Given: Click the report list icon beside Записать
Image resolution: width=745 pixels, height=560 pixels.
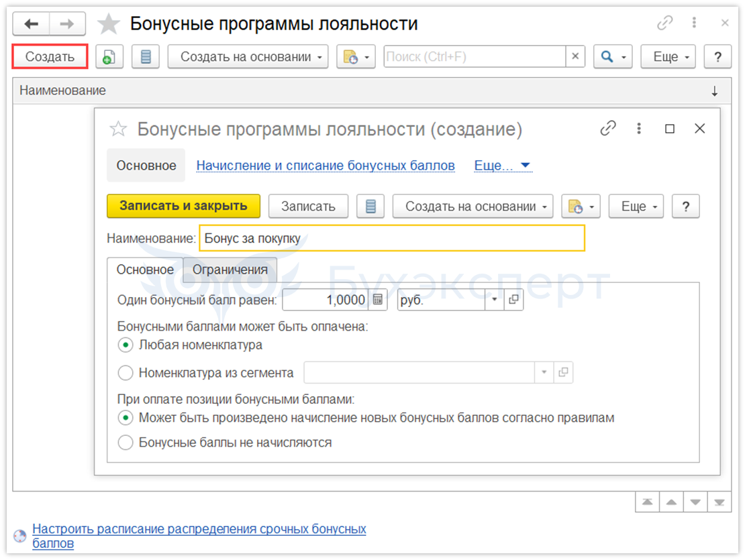Looking at the screenshot, I should (370, 207).
